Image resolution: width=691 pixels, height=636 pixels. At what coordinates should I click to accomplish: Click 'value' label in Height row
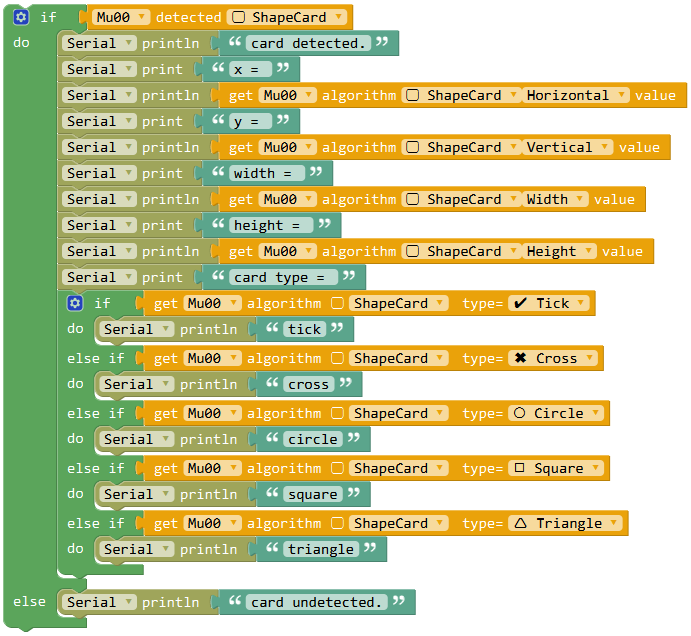click(622, 251)
